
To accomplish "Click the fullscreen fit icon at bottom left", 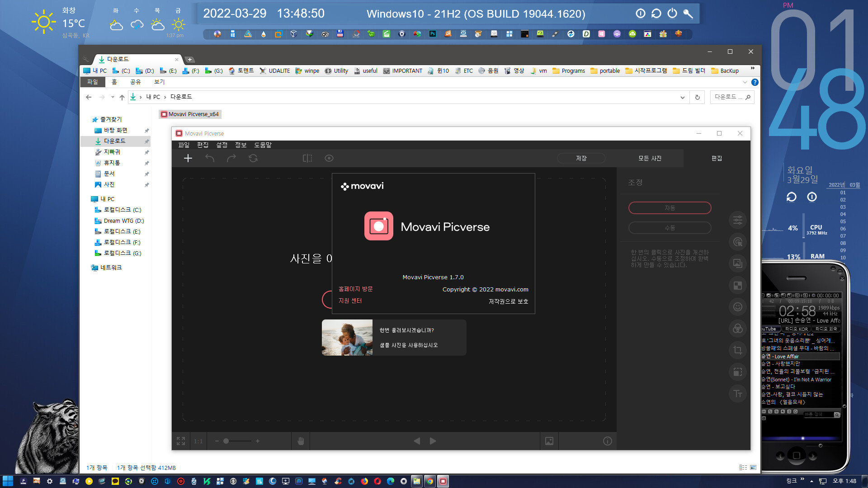I will (181, 441).
